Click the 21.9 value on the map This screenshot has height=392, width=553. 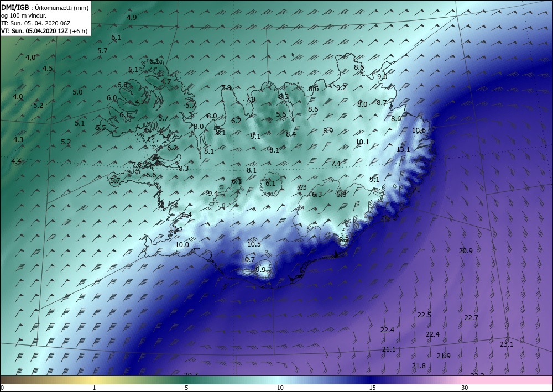pyautogui.click(x=444, y=356)
